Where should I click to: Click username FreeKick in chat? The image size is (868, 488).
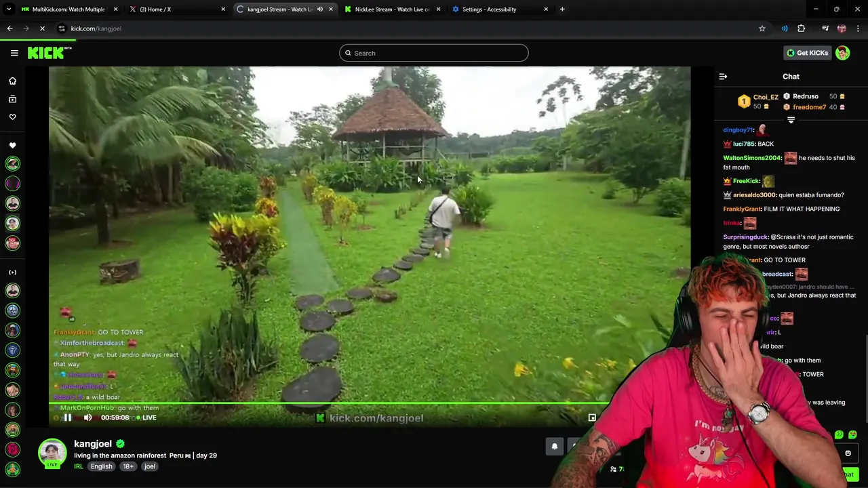pyautogui.click(x=747, y=181)
